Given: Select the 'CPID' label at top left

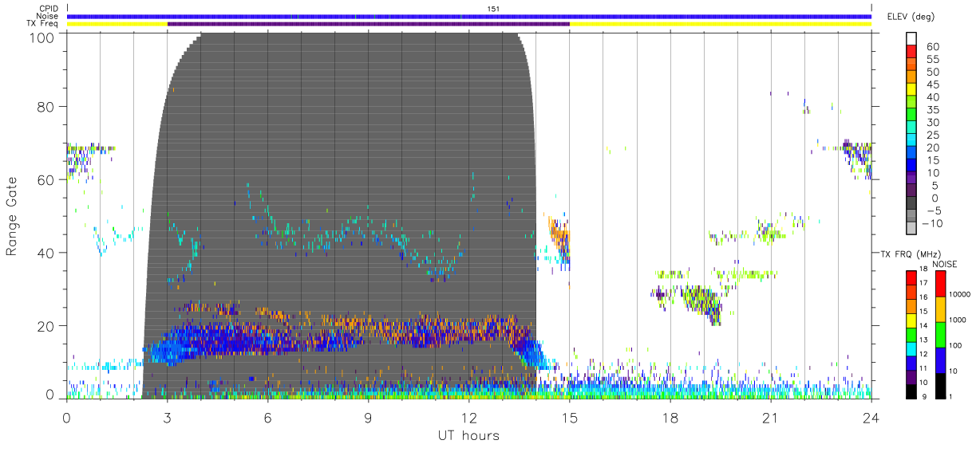Looking at the screenshot, I should click(x=49, y=9).
